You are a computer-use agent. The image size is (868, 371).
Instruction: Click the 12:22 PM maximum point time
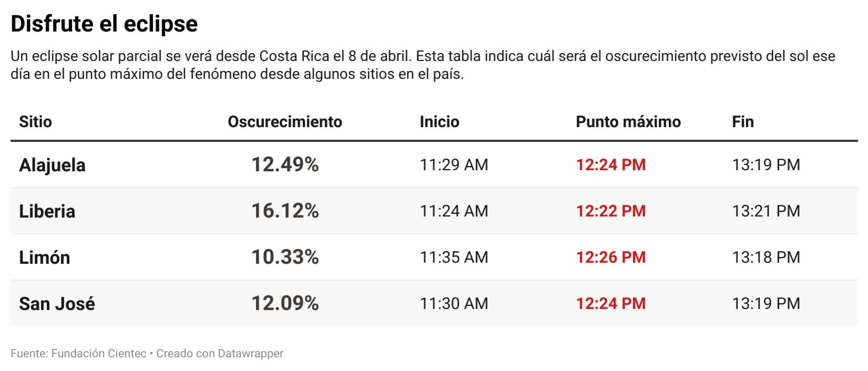[x=611, y=211]
